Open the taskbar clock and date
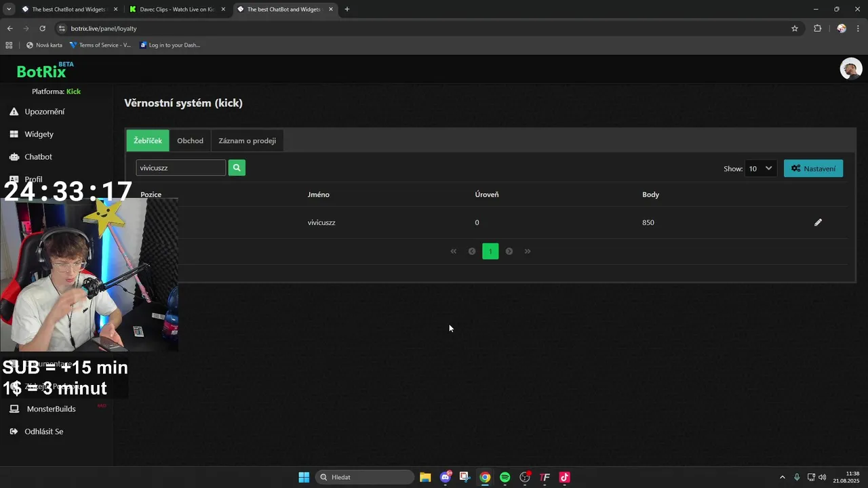Screen dimensions: 868x488 [x=847, y=477]
